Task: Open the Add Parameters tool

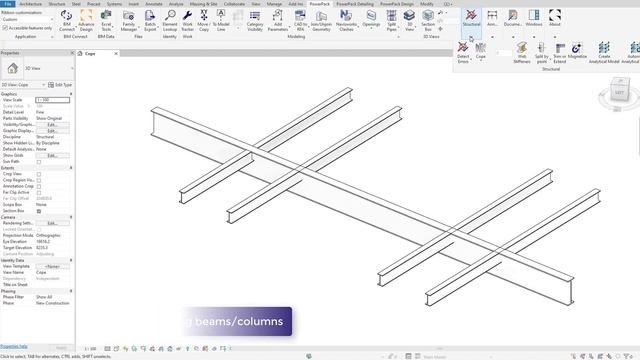Action: click(278, 20)
